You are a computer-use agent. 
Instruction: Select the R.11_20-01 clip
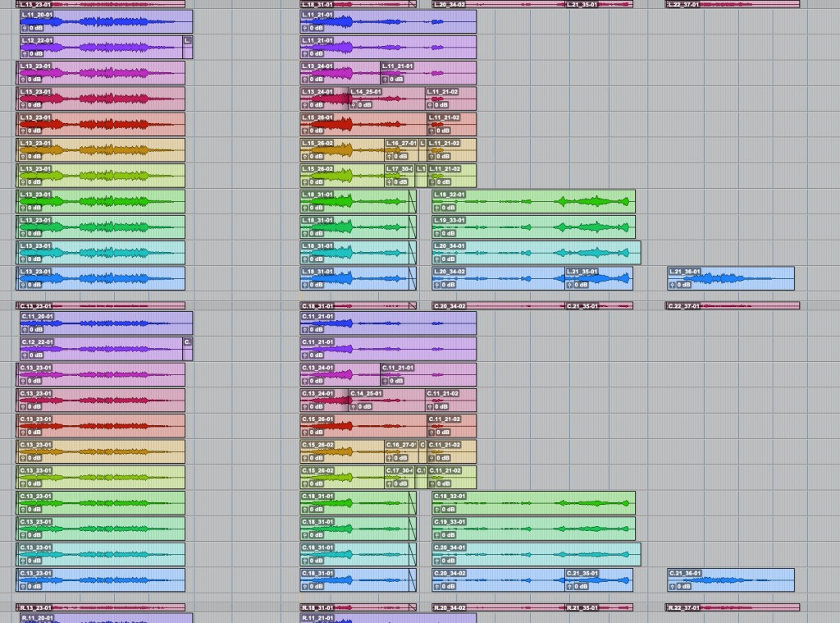(x=107, y=617)
